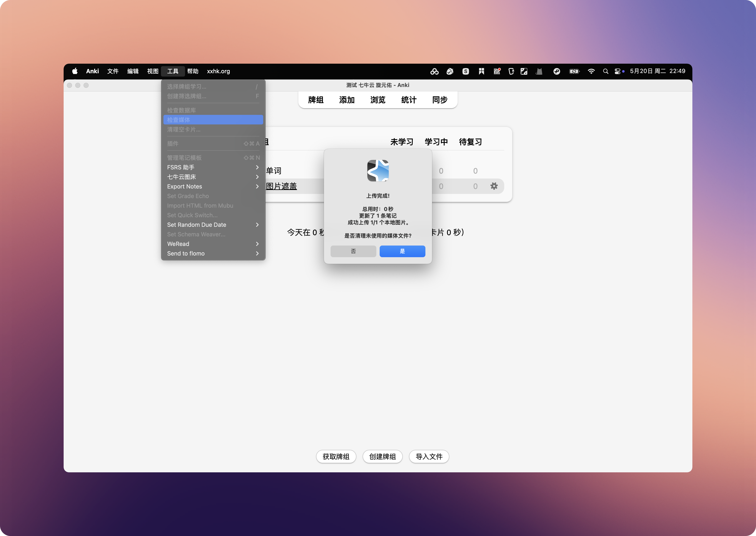Click the striped icon with red dot

(497, 71)
